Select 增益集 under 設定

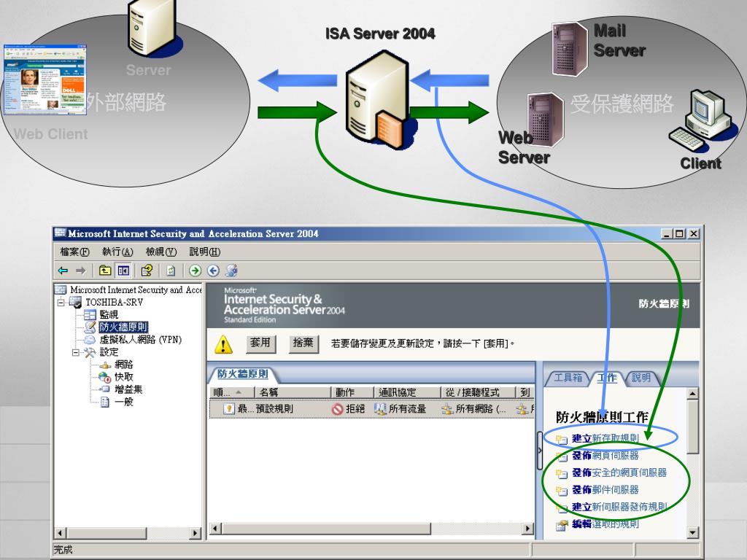[128, 389]
